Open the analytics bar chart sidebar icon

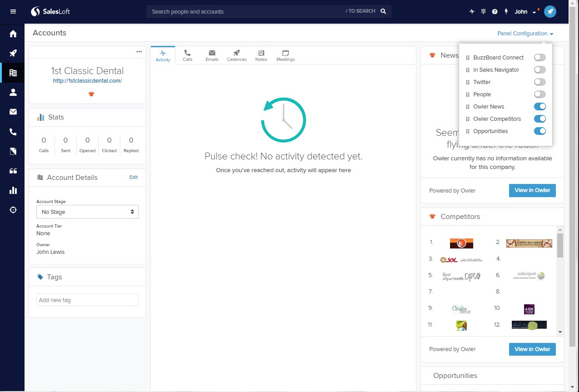[x=13, y=190]
